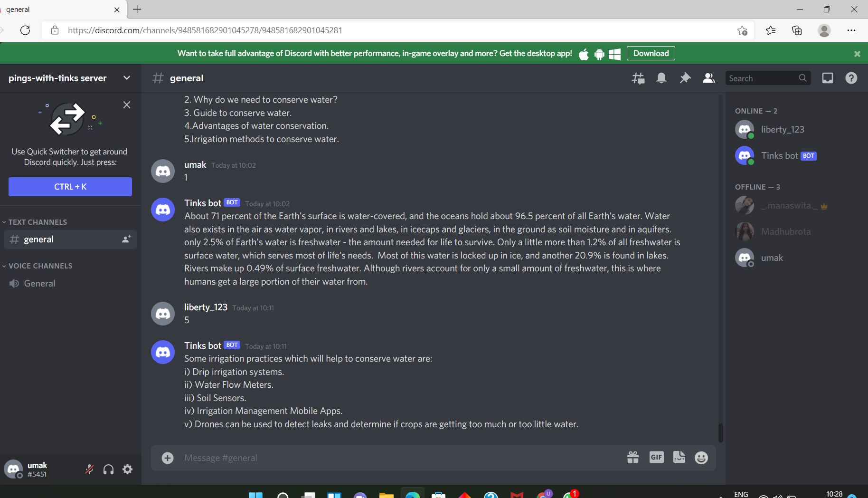The height and width of the screenshot is (498, 868).
Task: Toggle deafen with the headphones icon
Action: point(108,469)
